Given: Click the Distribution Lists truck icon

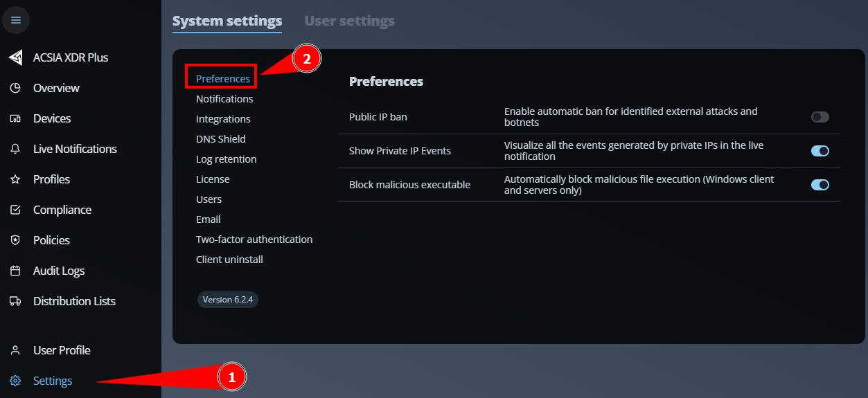Looking at the screenshot, I should [15, 301].
